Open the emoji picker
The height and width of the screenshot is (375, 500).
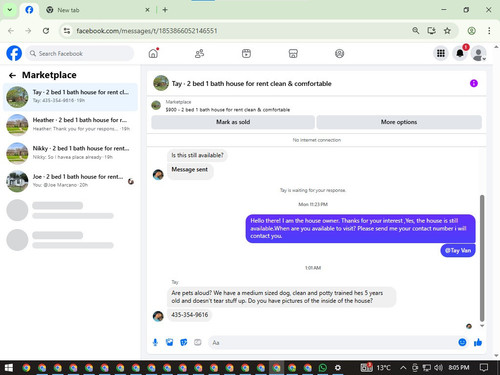[x=462, y=342]
